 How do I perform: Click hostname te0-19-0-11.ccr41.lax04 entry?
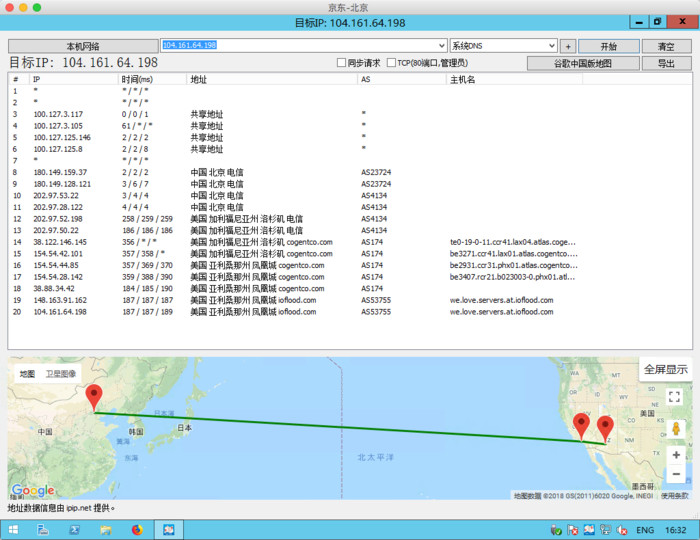point(512,242)
